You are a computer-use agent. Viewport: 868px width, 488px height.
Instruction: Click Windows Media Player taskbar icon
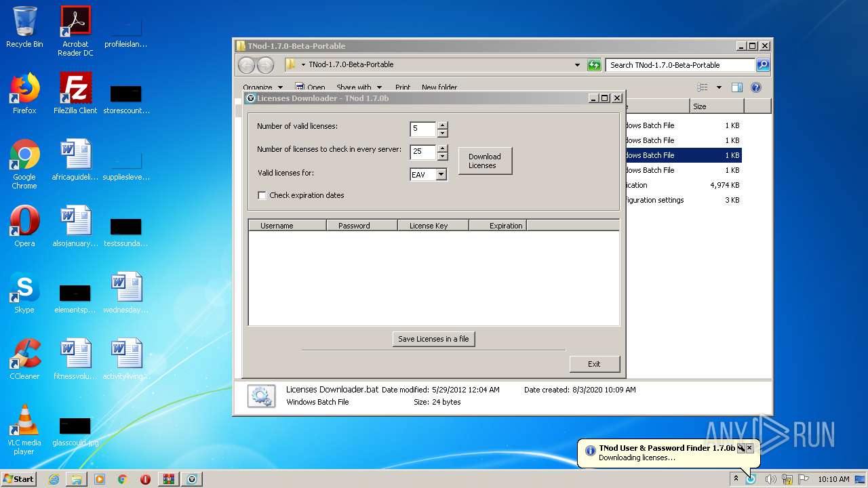[x=100, y=479]
